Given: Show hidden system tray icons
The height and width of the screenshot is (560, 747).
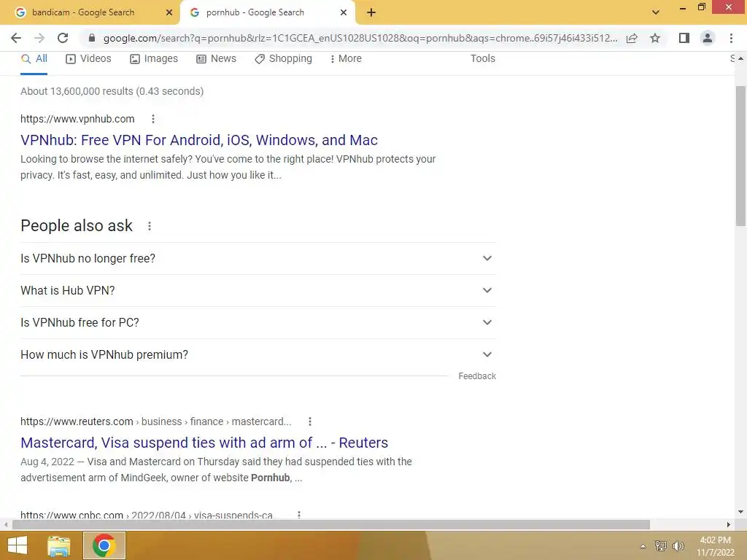Looking at the screenshot, I should click(x=643, y=546).
